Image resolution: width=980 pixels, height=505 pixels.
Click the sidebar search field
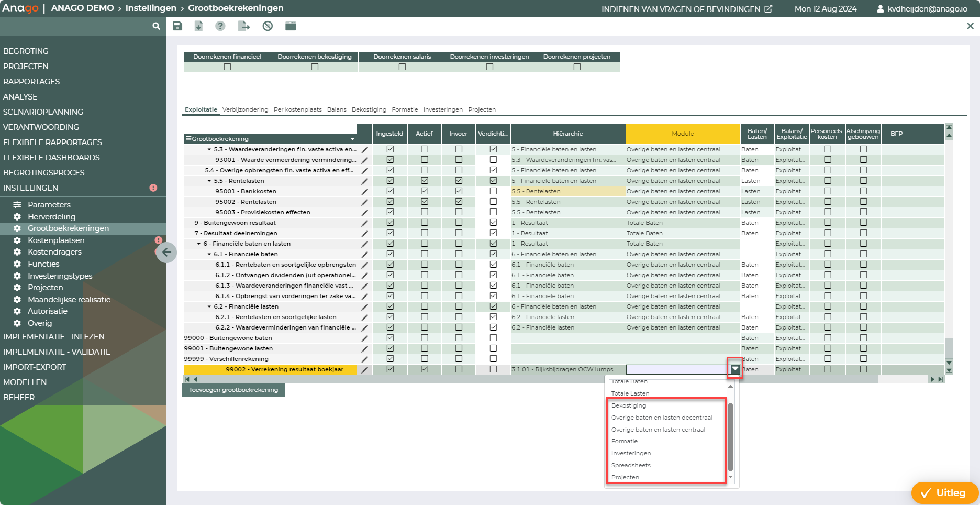76,26
